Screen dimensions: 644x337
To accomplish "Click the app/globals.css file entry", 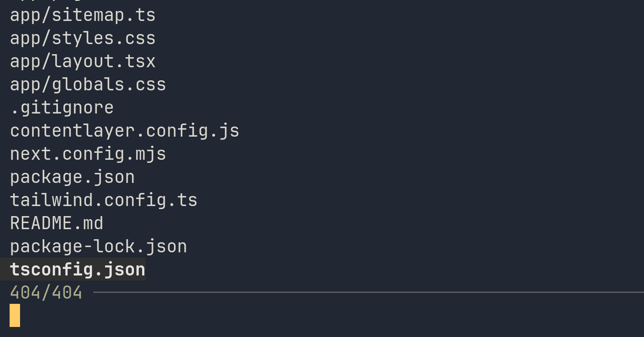I will (88, 85).
